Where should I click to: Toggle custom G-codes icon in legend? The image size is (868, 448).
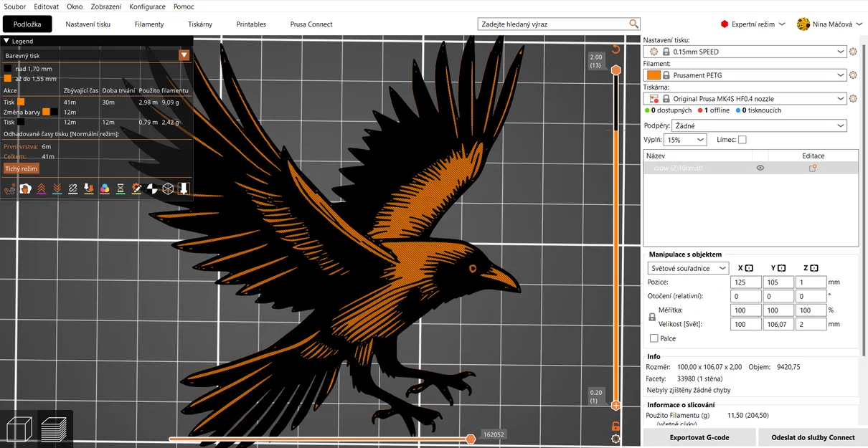(136, 189)
